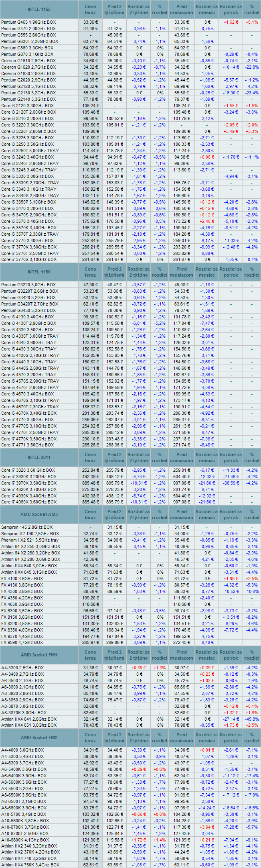Click the 907,08 € month-ago price of Core i7 4960X
The width and height of the screenshot is (261, 868).
point(182,502)
